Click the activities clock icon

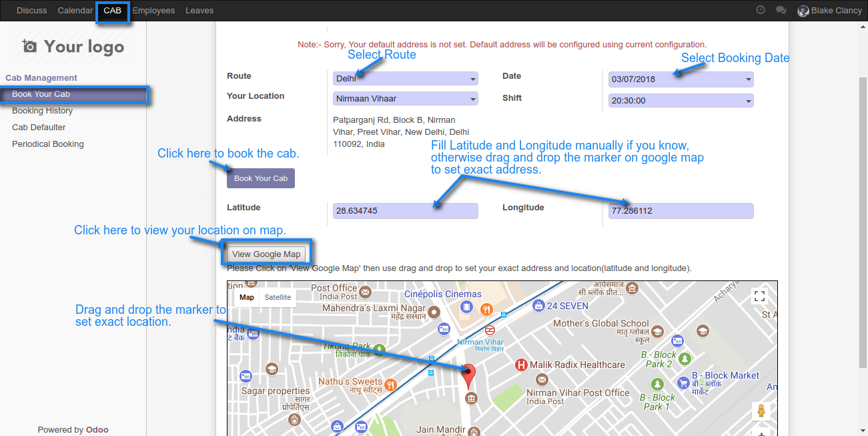(761, 10)
